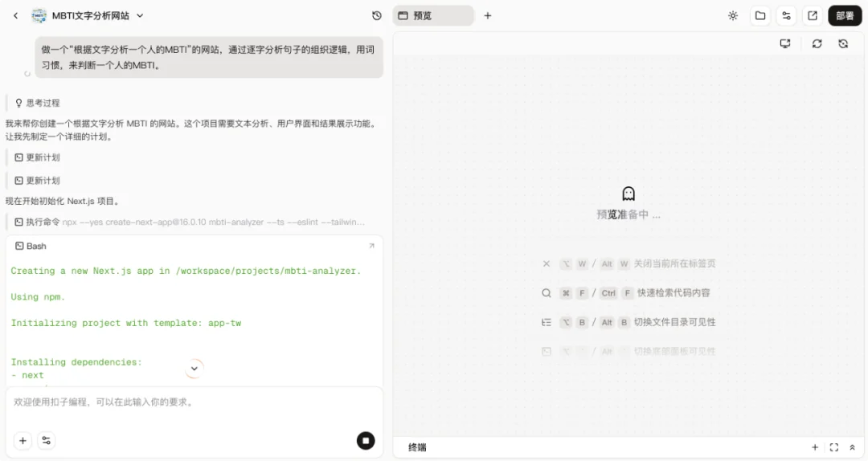The height and width of the screenshot is (461, 868).
Task: Stop the running generation
Action: tap(366, 441)
